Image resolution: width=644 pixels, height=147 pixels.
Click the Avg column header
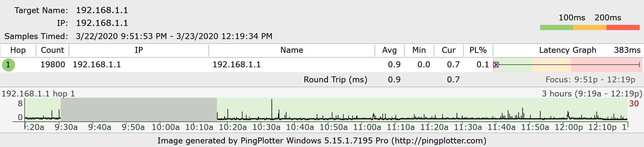tap(389, 50)
